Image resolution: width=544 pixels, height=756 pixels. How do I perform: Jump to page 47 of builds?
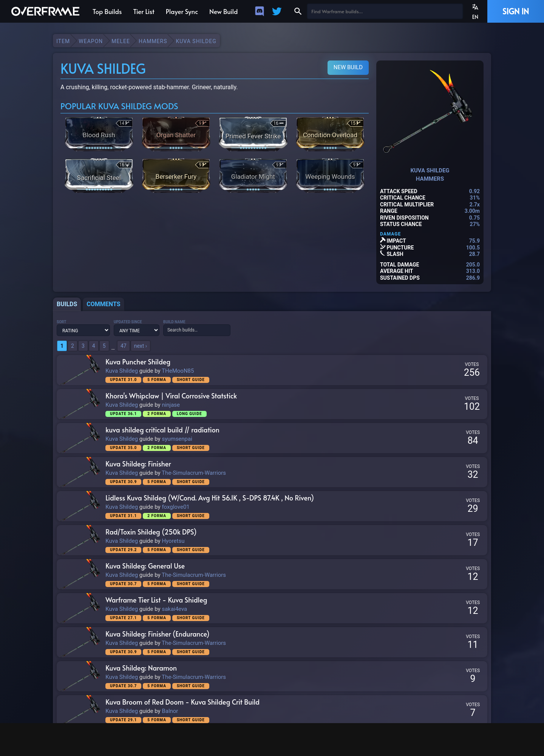[124, 346]
